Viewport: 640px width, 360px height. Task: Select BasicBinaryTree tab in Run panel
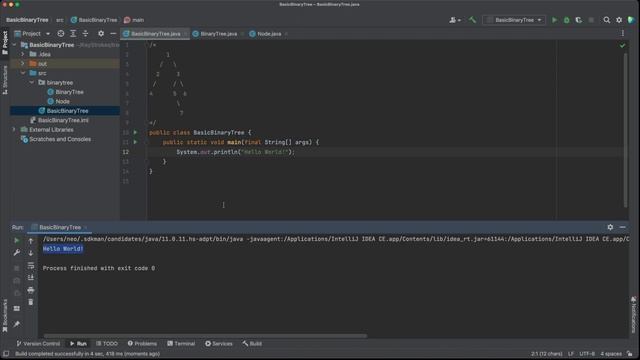click(60, 227)
